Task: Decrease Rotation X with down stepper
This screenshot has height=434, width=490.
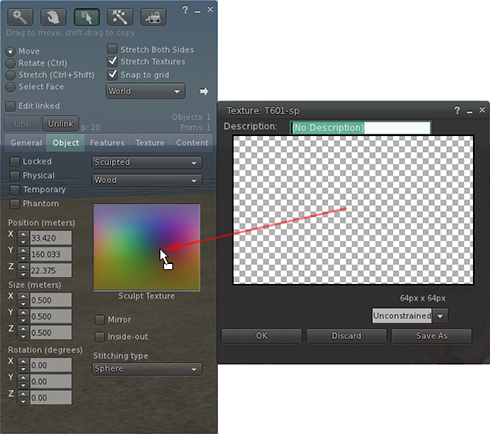Action: [23, 369]
